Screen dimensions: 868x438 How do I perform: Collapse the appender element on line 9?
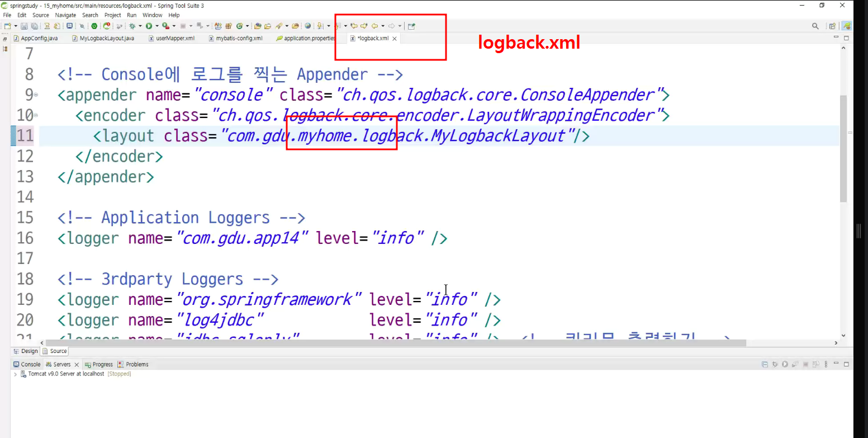(36, 95)
